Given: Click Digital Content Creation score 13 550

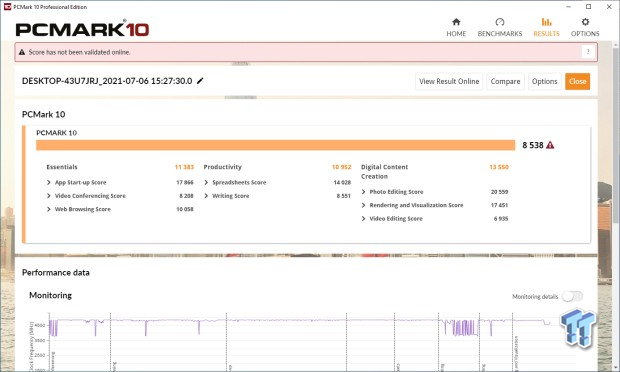Looking at the screenshot, I should [499, 167].
